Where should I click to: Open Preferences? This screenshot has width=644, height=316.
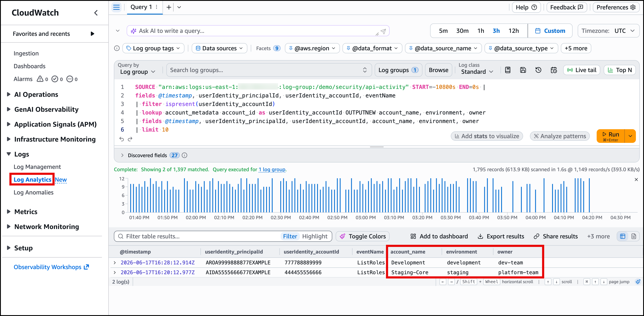coord(616,7)
